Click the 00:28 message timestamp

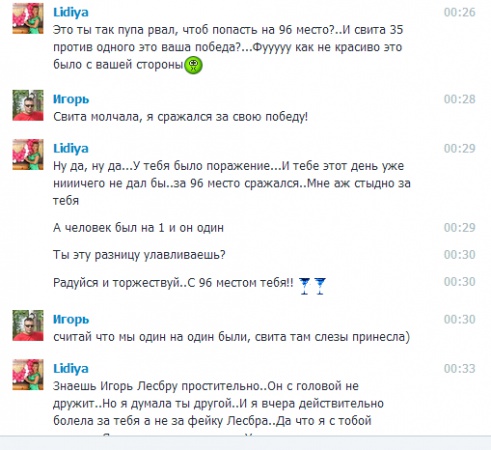[x=459, y=99]
